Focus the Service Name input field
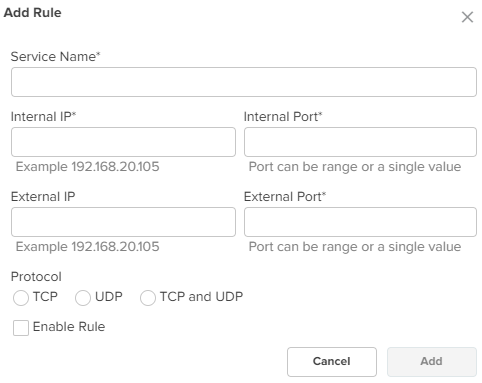The height and width of the screenshot is (383, 482). click(244, 82)
